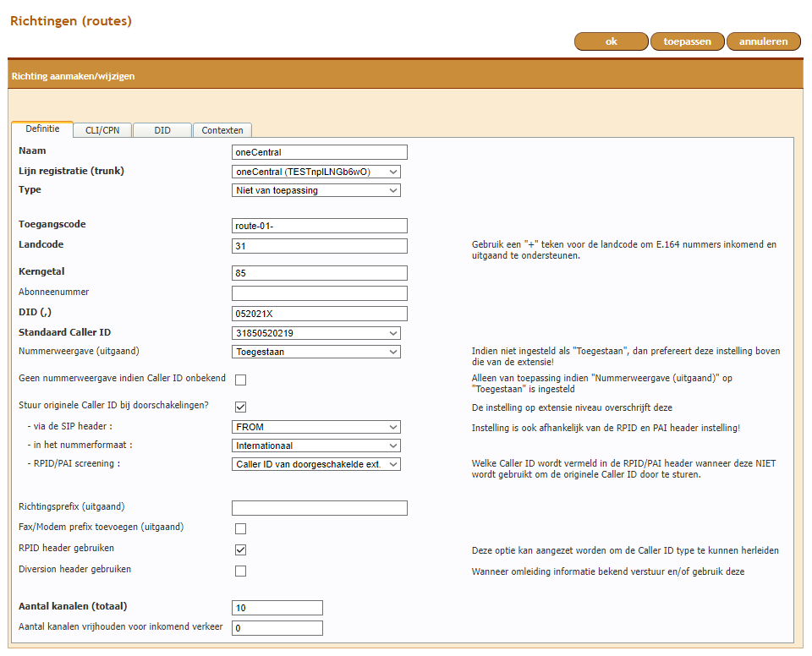The height and width of the screenshot is (656, 812).
Task: Switch to the Contexten tab
Action: pyautogui.click(x=222, y=130)
